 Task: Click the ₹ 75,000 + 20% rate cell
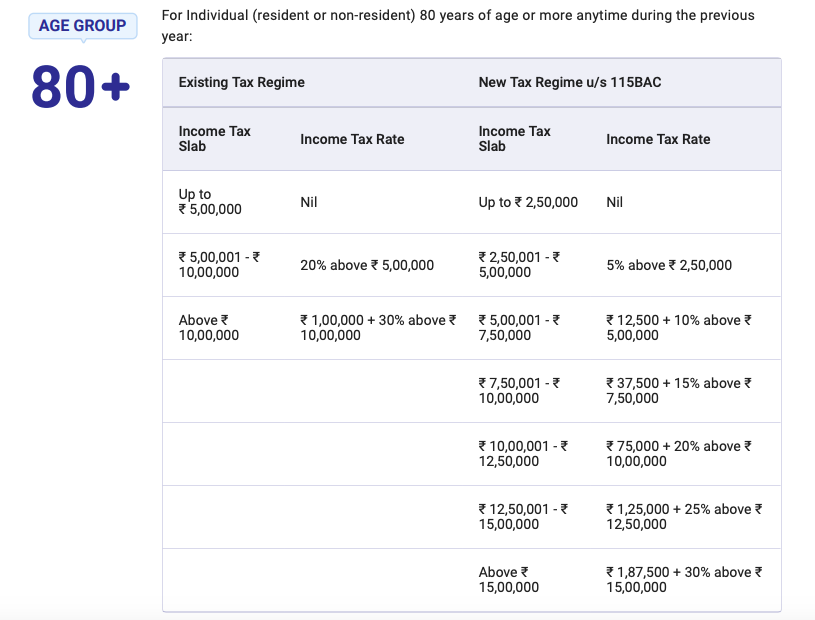coord(679,453)
